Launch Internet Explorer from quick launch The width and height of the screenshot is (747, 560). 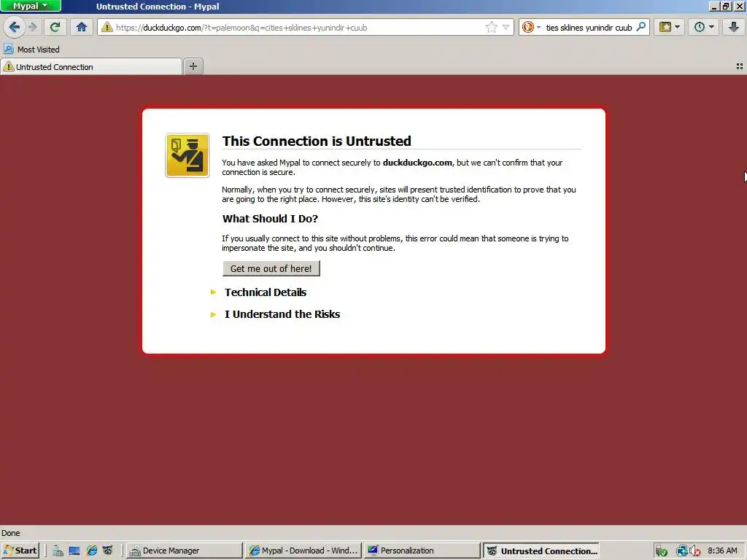click(91, 551)
